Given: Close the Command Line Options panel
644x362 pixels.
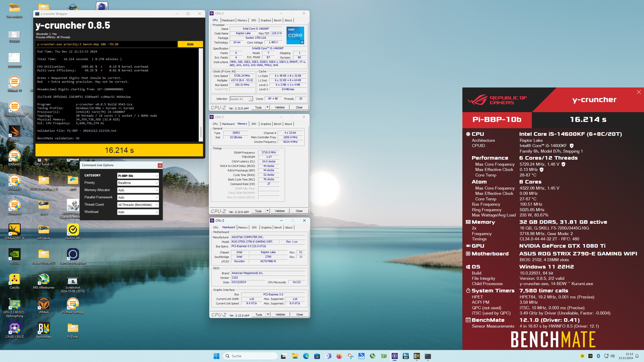Looking at the screenshot, I should point(160,165).
